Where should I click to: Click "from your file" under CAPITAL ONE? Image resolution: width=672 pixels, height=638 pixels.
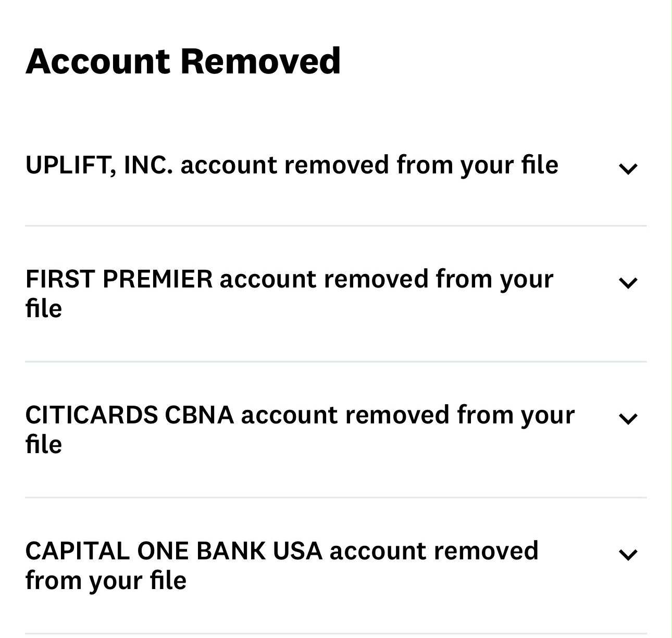pyautogui.click(x=106, y=581)
